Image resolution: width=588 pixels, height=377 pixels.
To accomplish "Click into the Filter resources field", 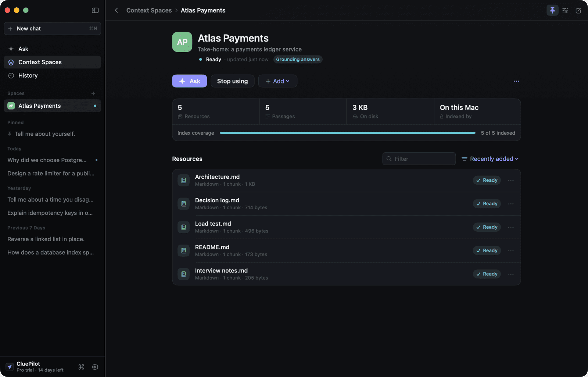I will 419,159.
